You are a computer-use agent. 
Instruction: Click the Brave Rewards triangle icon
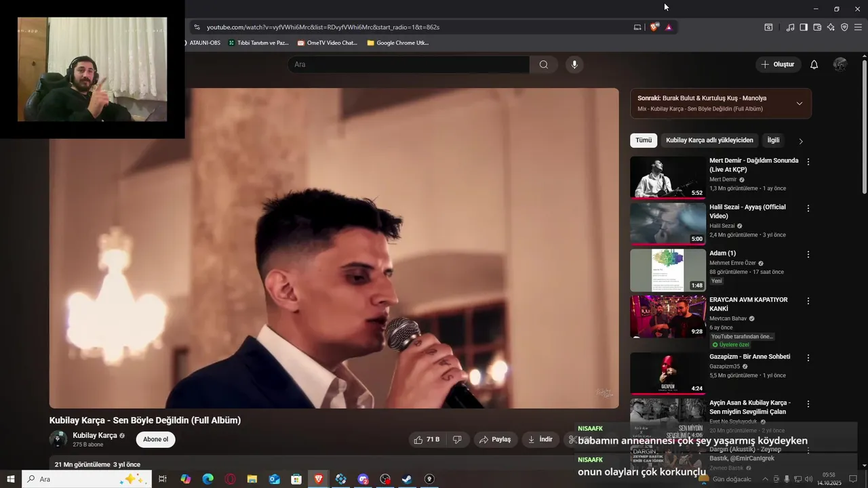click(x=669, y=27)
